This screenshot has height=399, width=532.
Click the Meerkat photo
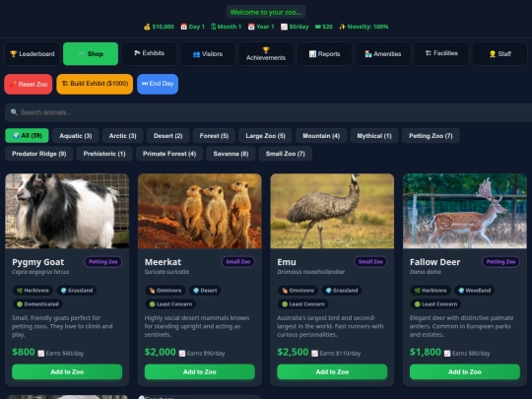coord(199,211)
